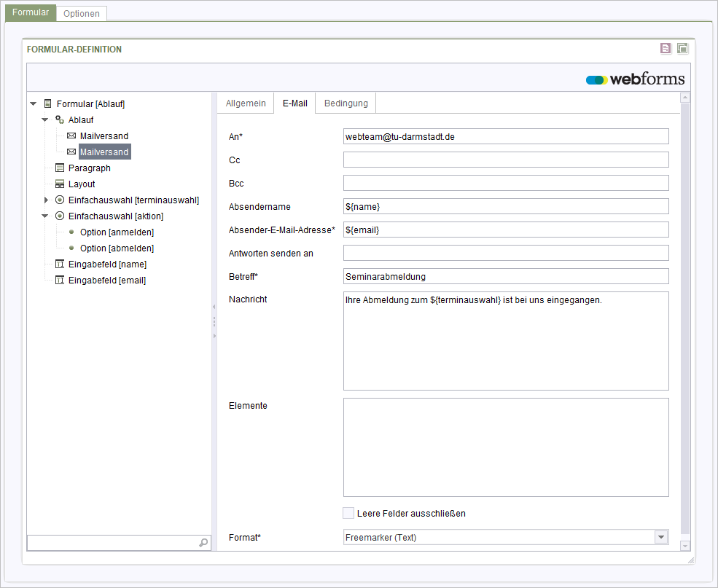The height and width of the screenshot is (588, 718).
Task: Click the Cc input field
Action: click(x=506, y=160)
